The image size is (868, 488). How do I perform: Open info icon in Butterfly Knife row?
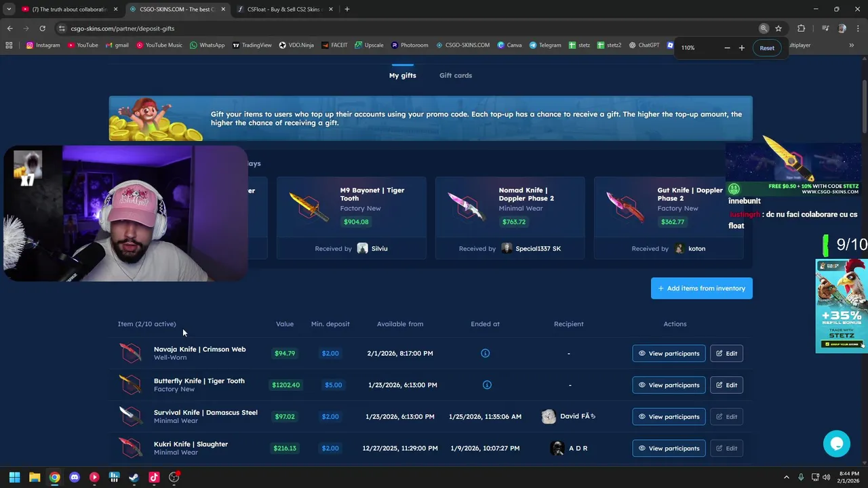[x=486, y=385]
